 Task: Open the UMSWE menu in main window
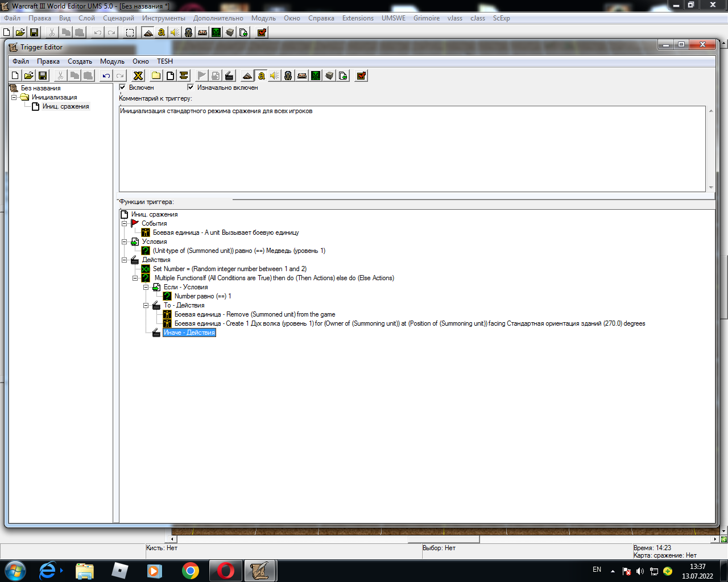(x=394, y=18)
